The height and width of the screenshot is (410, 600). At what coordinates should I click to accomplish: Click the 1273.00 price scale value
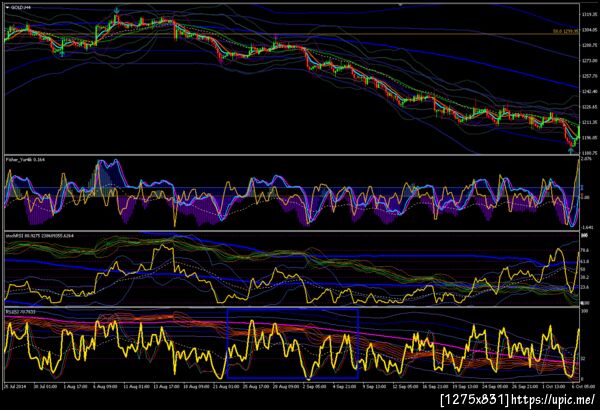point(590,60)
